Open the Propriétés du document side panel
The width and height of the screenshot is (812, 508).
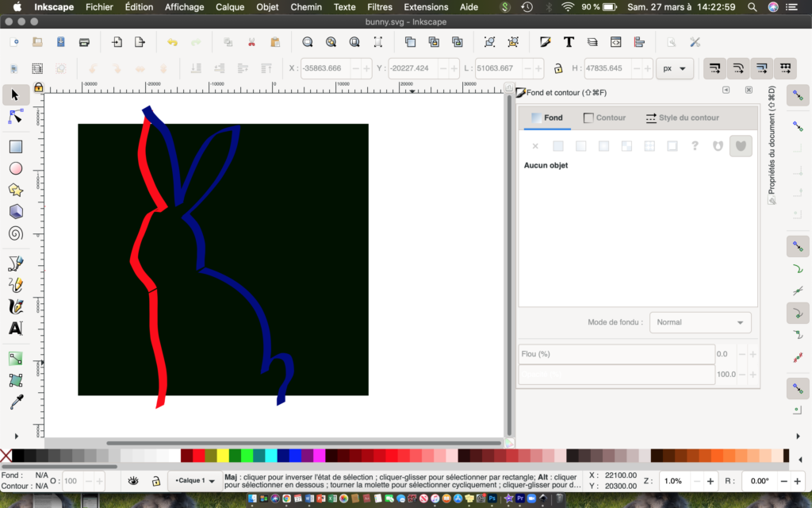pyautogui.click(x=772, y=141)
